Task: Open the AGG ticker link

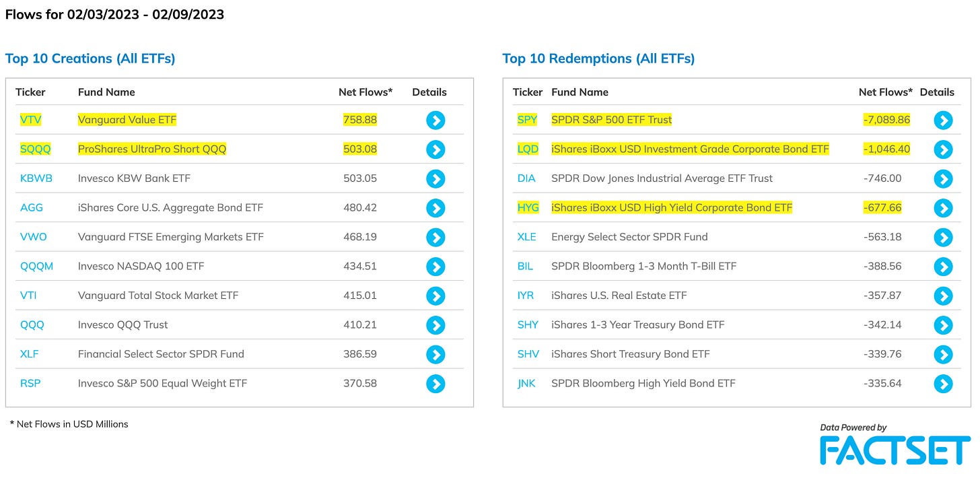Action: 32,207
